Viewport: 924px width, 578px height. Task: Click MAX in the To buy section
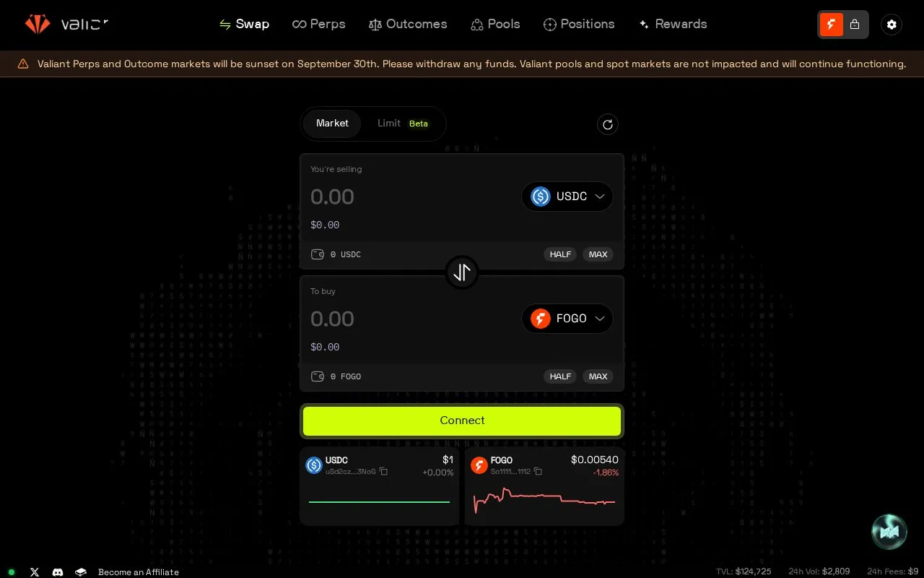click(x=598, y=376)
